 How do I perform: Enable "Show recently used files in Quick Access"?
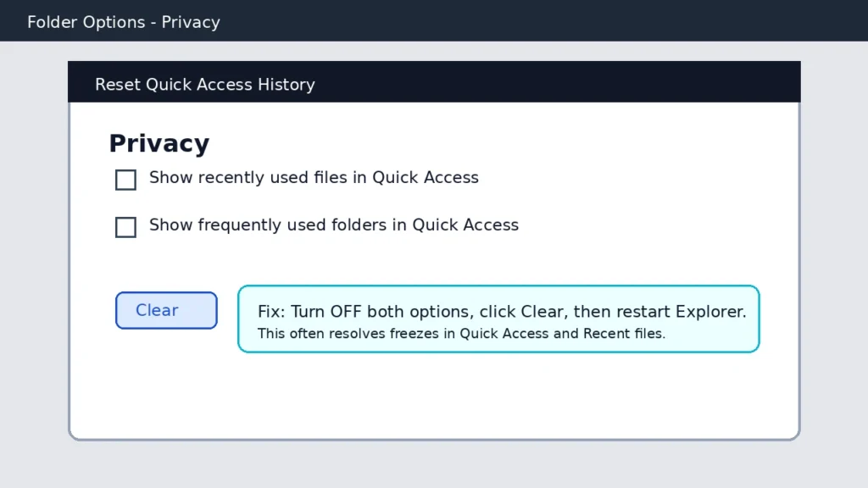(x=125, y=180)
